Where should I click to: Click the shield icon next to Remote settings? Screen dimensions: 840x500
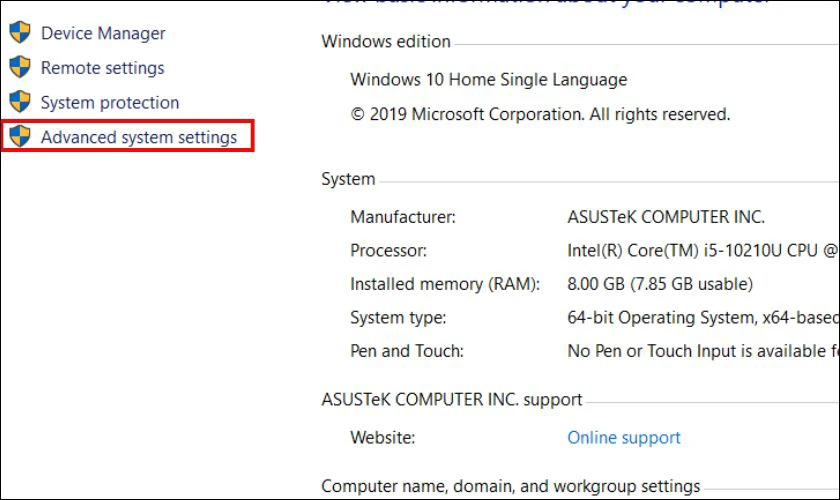click(x=20, y=67)
